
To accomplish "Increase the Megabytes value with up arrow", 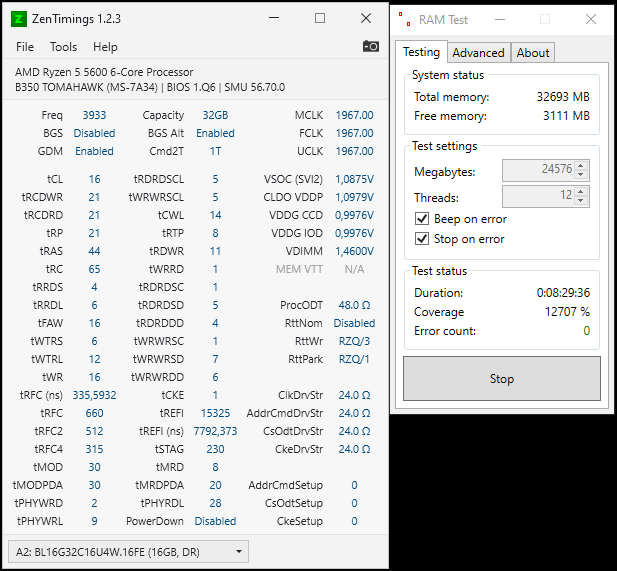I will tap(581, 165).
